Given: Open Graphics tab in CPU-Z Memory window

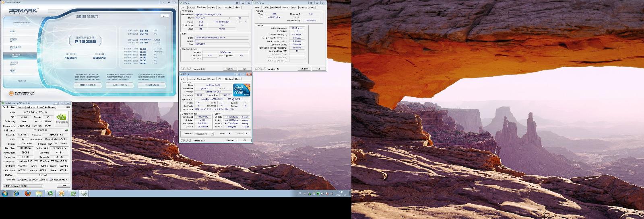Looking at the screenshot, I should click(x=303, y=7).
